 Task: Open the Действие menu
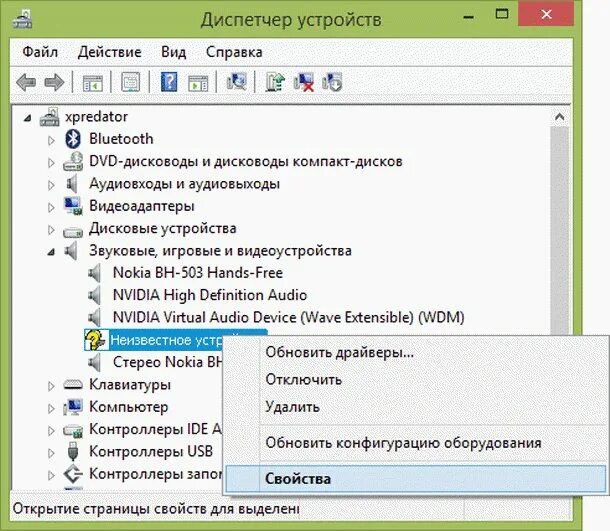point(109,52)
